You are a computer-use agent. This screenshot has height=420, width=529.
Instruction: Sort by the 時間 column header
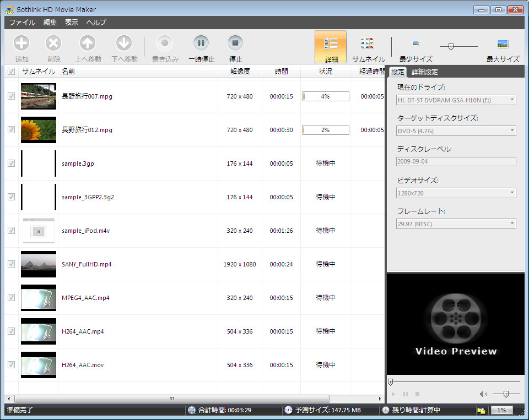click(x=281, y=72)
